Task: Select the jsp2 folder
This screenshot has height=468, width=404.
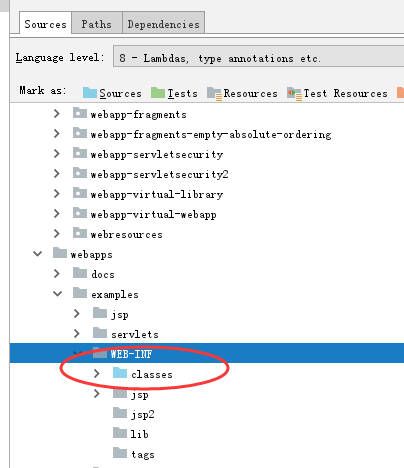Action: click(207, 414)
